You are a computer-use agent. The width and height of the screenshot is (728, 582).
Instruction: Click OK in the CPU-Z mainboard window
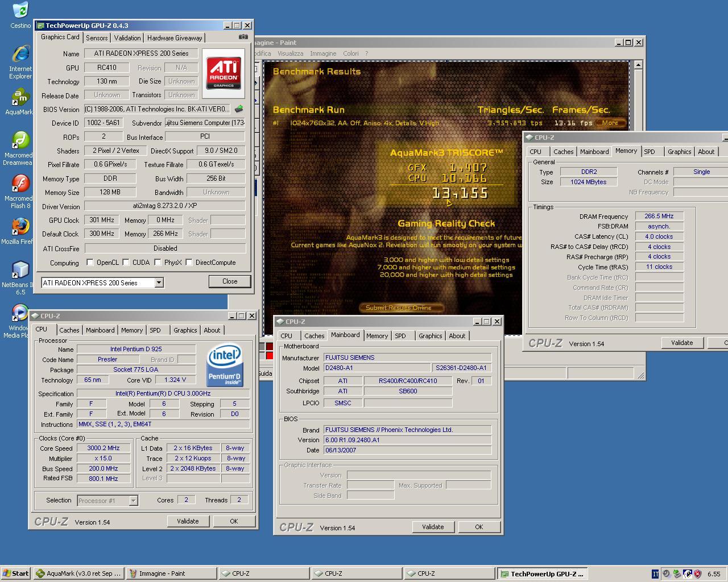point(479,527)
